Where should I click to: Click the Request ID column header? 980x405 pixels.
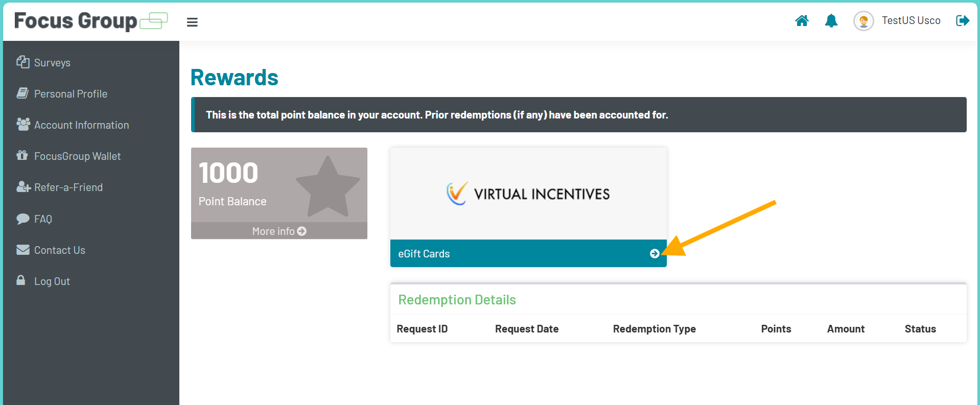(422, 329)
